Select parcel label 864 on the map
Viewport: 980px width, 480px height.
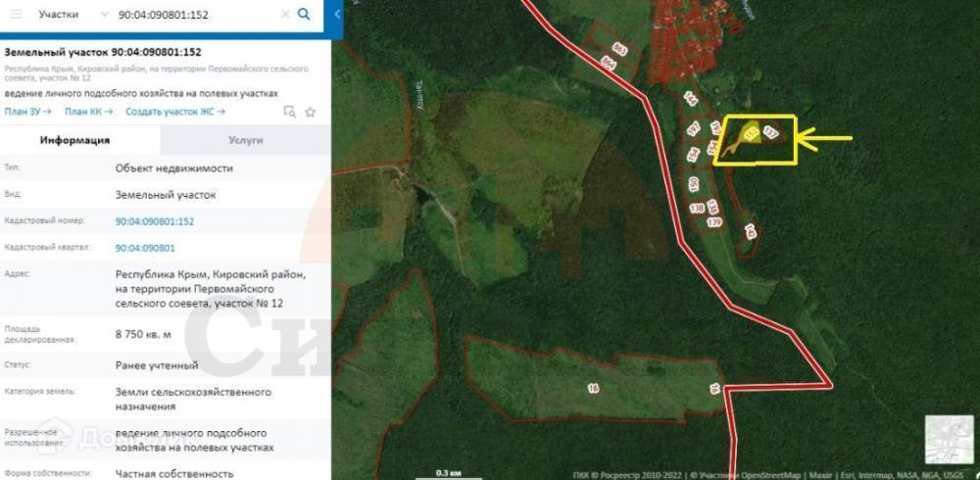click(609, 63)
